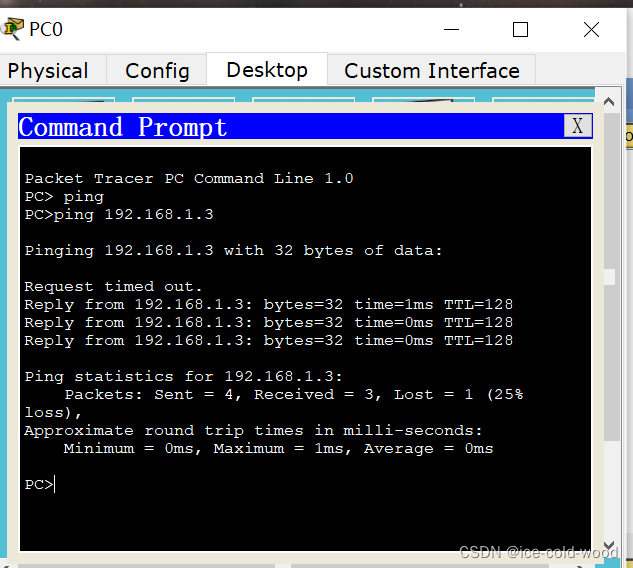Click the PC0 Packet Tracer window icon

click(13, 29)
